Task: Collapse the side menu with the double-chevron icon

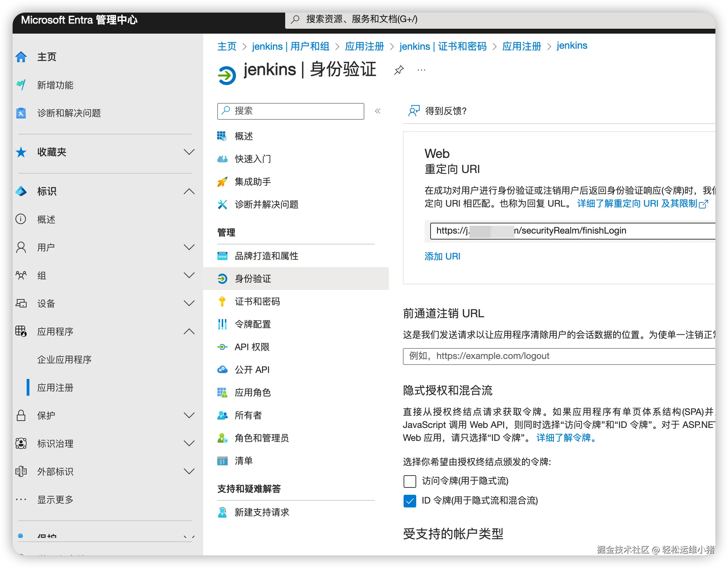Action: (x=378, y=111)
